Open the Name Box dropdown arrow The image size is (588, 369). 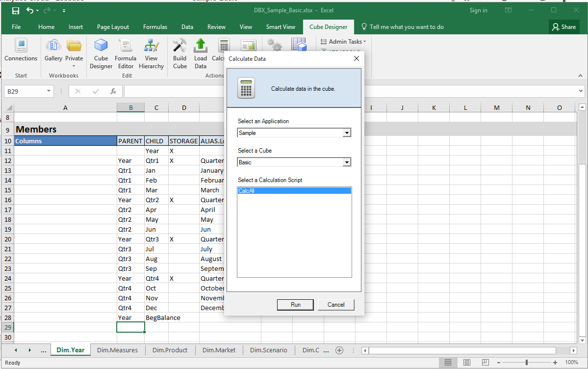tap(49, 91)
